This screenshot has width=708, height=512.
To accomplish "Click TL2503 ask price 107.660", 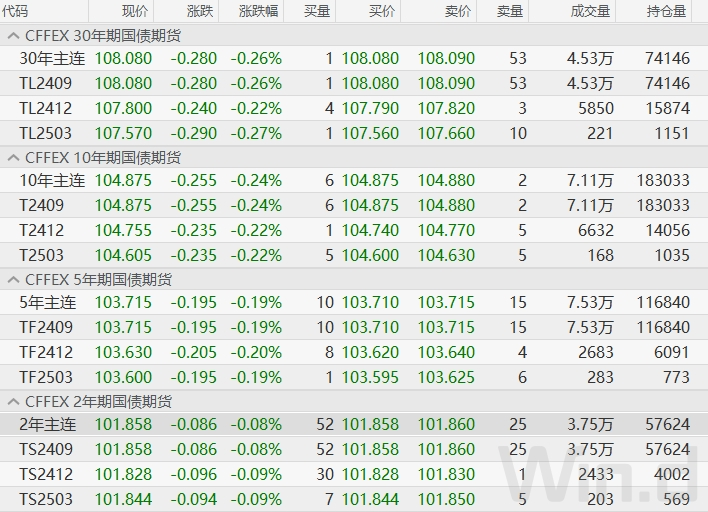I will (446, 133).
